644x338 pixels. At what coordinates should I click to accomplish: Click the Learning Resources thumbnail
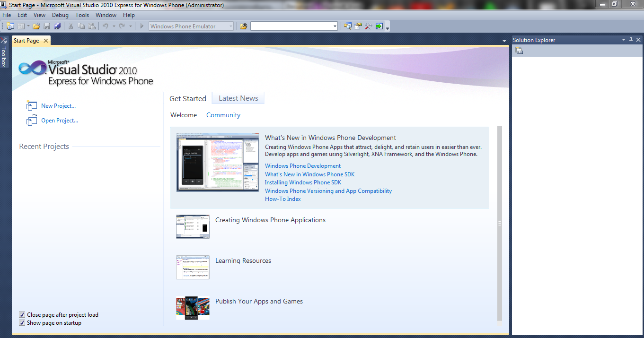(x=193, y=267)
